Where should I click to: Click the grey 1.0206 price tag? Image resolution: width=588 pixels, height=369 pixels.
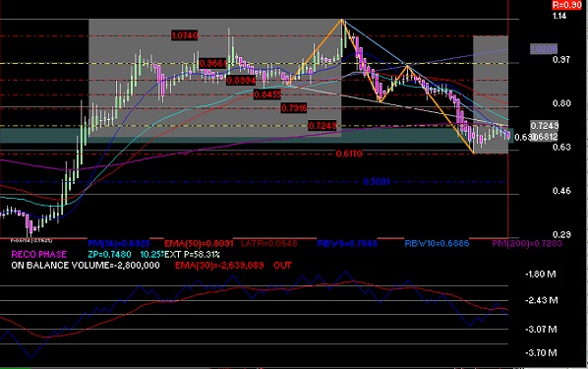(x=544, y=49)
